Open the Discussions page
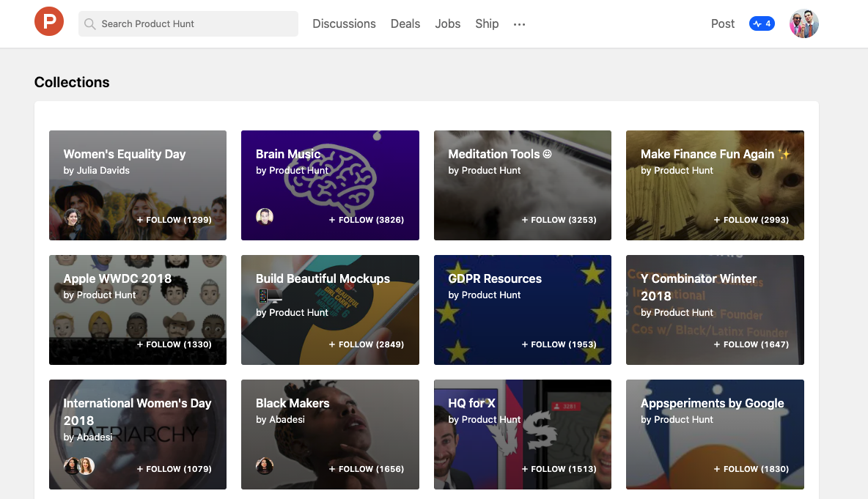Image resolution: width=868 pixels, height=499 pixels. 345,23
